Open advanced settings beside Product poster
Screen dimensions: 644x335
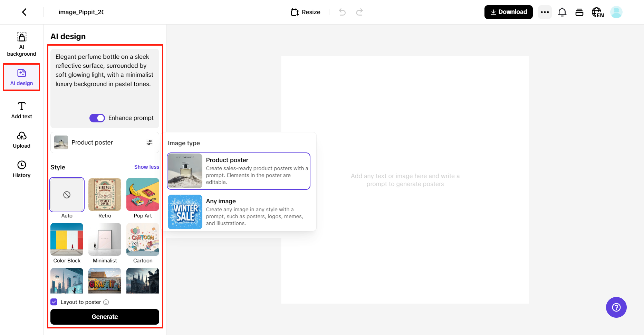click(150, 142)
